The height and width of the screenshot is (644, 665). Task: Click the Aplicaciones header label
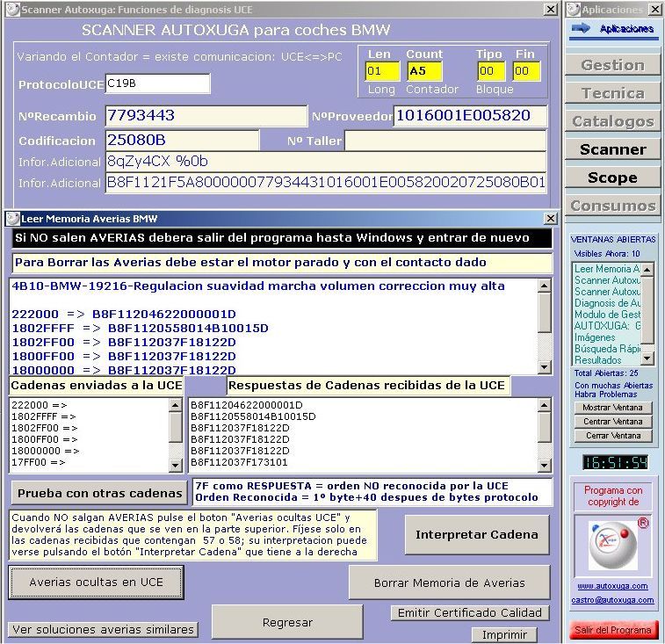coord(626,29)
